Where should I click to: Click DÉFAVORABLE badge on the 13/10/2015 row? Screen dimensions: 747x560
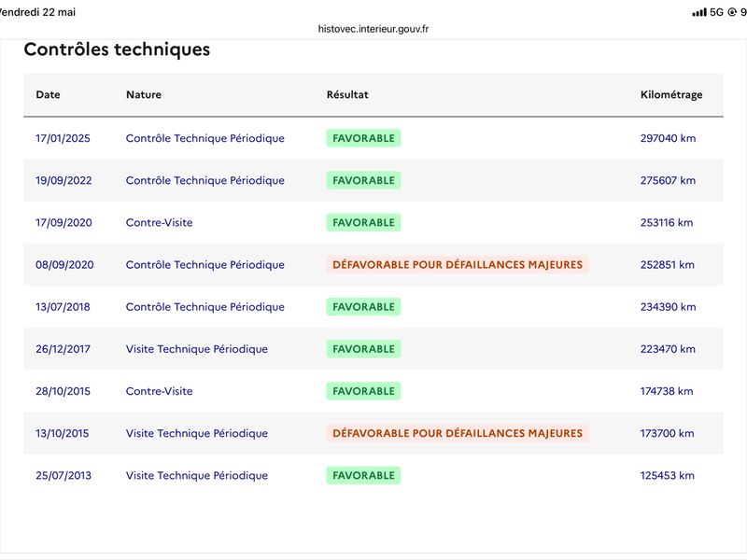coord(458,433)
